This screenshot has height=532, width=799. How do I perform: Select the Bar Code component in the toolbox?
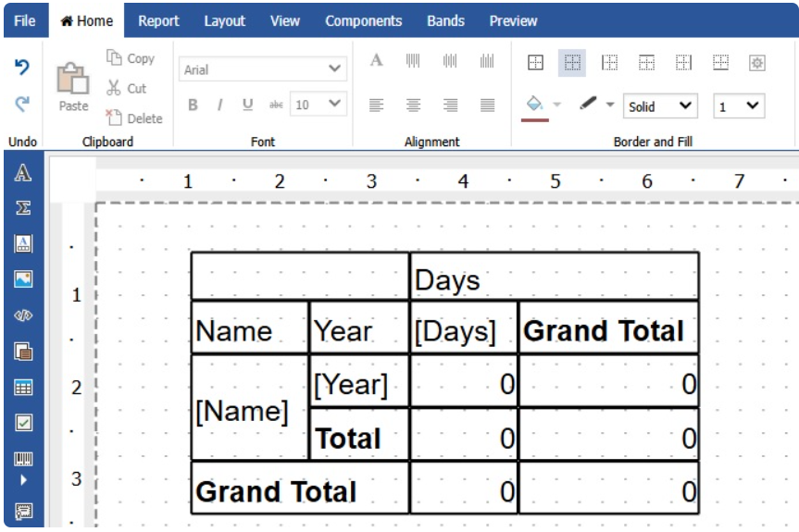pos(23,459)
